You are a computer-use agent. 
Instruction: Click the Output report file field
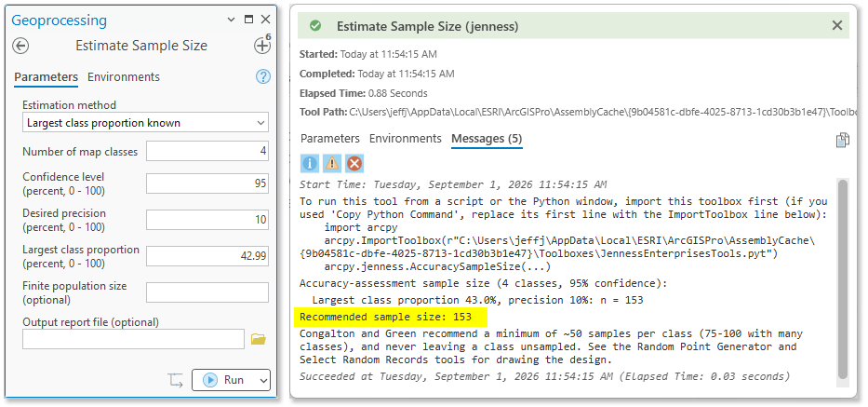(x=133, y=339)
